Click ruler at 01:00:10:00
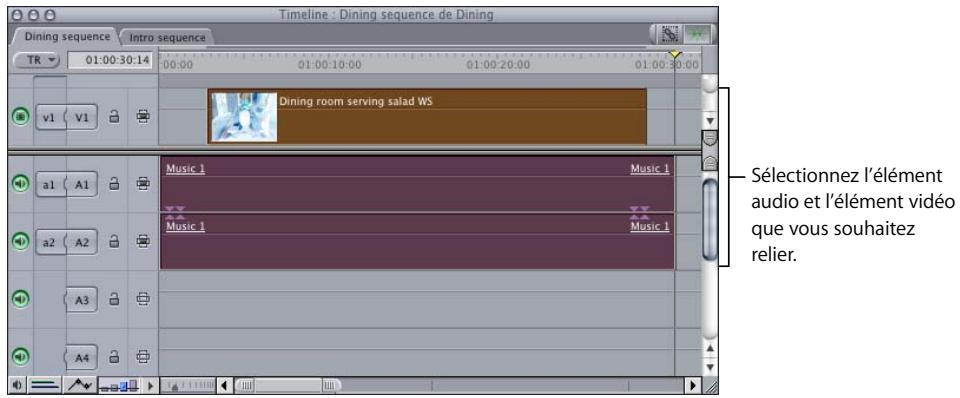The image size is (960, 398). pos(329,64)
